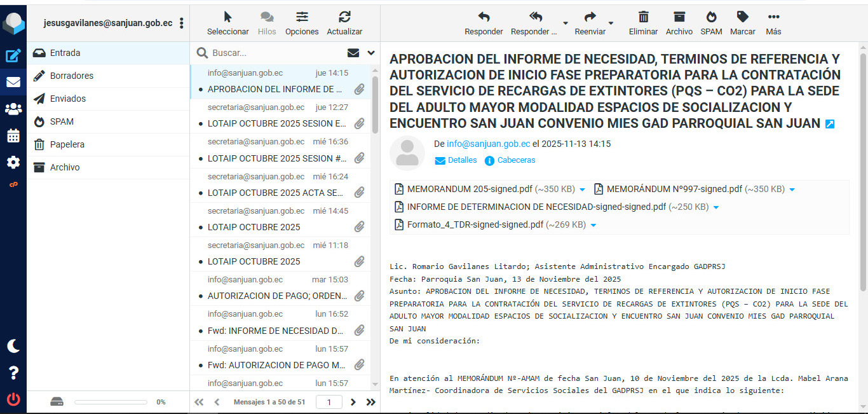The width and height of the screenshot is (868, 414).
Task: Expand the message list filter chevron
Action: [x=371, y=53]
